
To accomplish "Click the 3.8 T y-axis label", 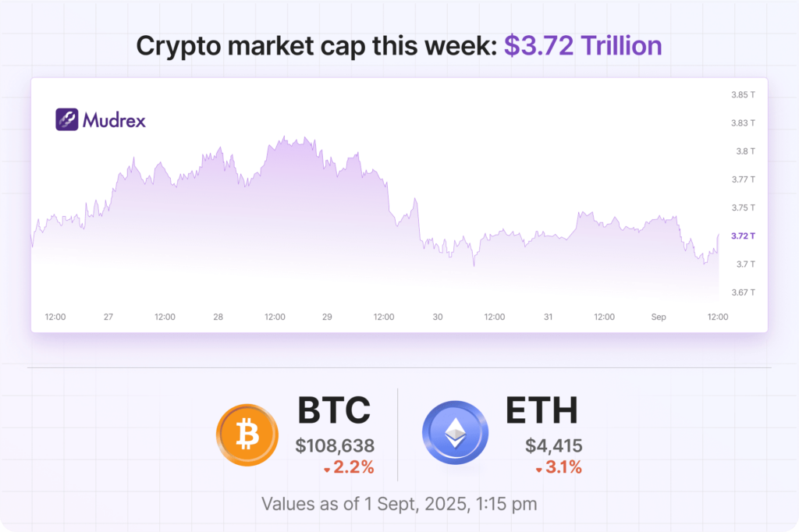I will point(744,151).
